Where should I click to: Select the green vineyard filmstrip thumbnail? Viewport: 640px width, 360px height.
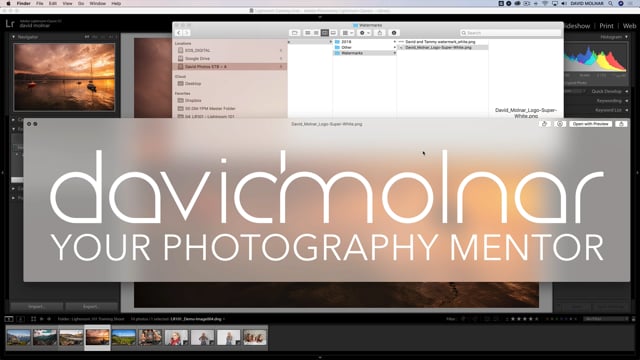coord(124,338)
